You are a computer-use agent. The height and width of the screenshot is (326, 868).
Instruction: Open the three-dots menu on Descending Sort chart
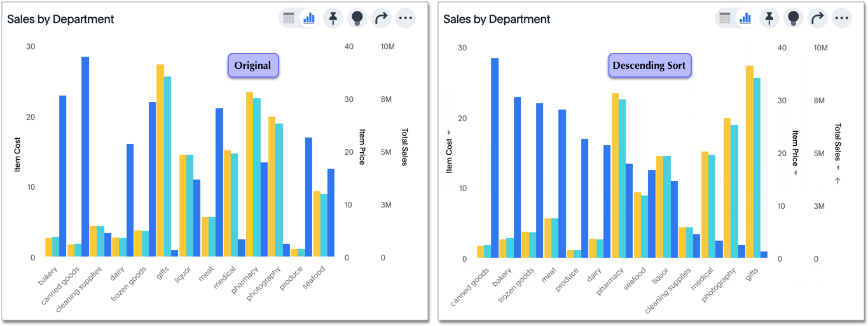[x=842, y=18]
